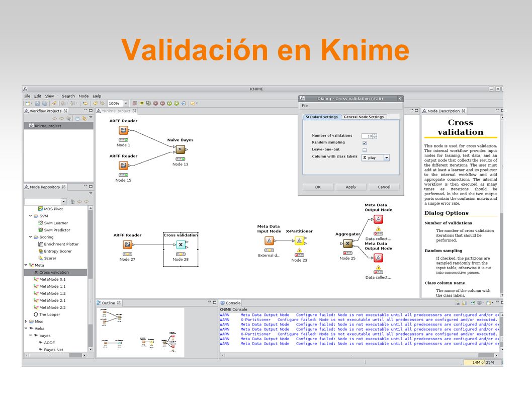532x399 pixels.
Task: Click the Outline panel workflow thumbnail
Action: tap(140, 333)
